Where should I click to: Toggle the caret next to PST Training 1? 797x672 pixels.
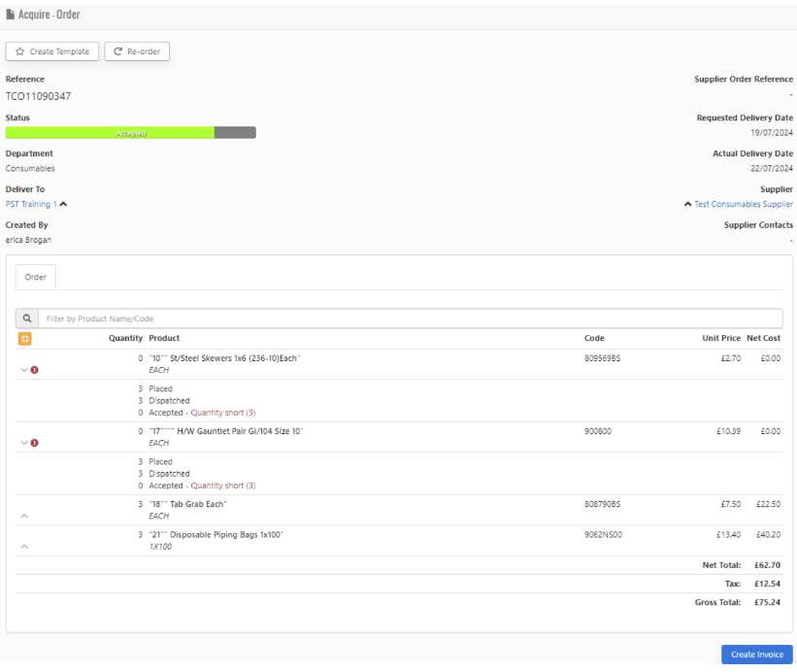pos(63,204)
